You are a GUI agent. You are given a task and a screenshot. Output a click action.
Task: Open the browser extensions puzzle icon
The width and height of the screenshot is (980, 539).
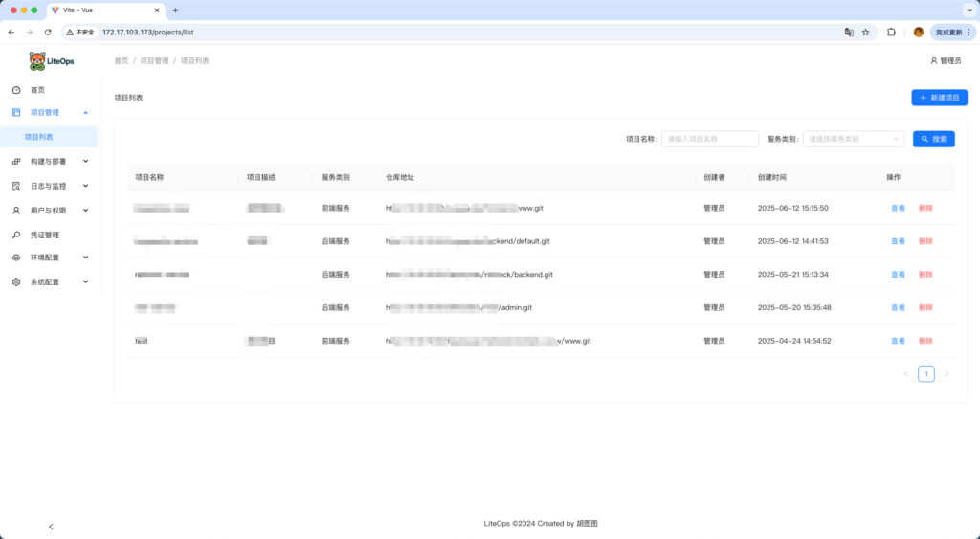click(892, 32)
